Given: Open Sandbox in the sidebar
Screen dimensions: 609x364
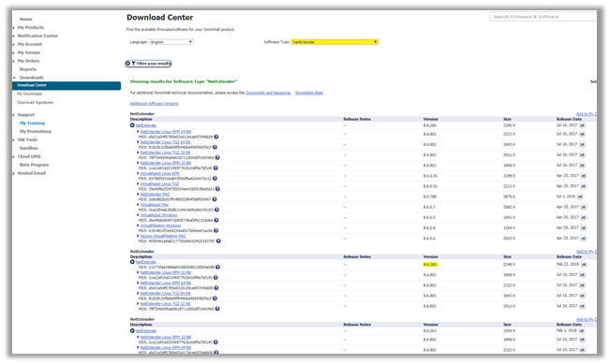Looking at the screenshot, I should coord(29,148).
